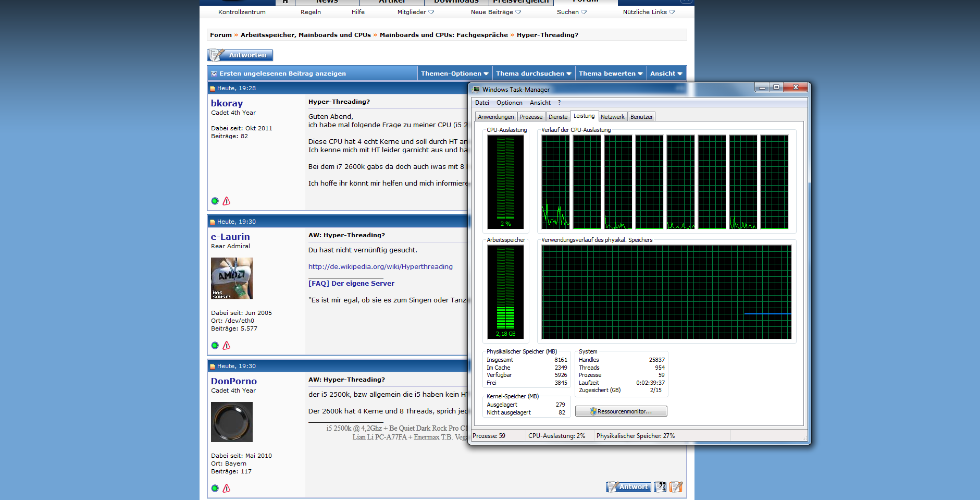This screenshot has width=980, height=500.
Task: Open the Suchen dropdown in the forum navbar
Action: coord(572,12)
